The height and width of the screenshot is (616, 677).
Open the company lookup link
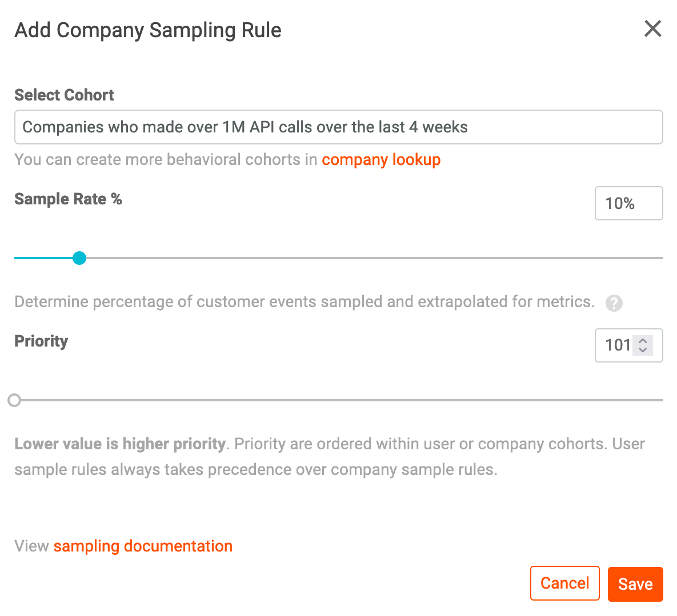click(x=381, y=160)
